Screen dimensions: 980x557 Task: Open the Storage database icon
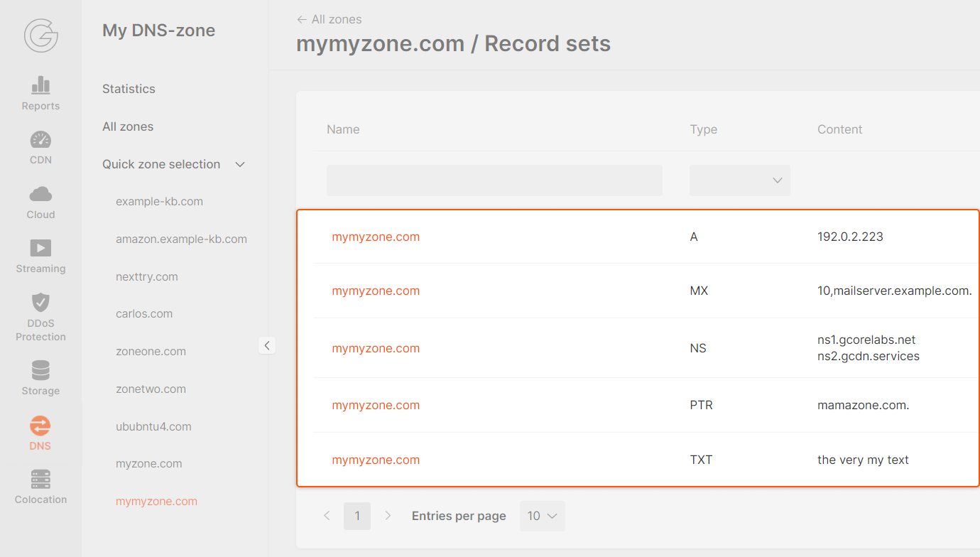40,370
